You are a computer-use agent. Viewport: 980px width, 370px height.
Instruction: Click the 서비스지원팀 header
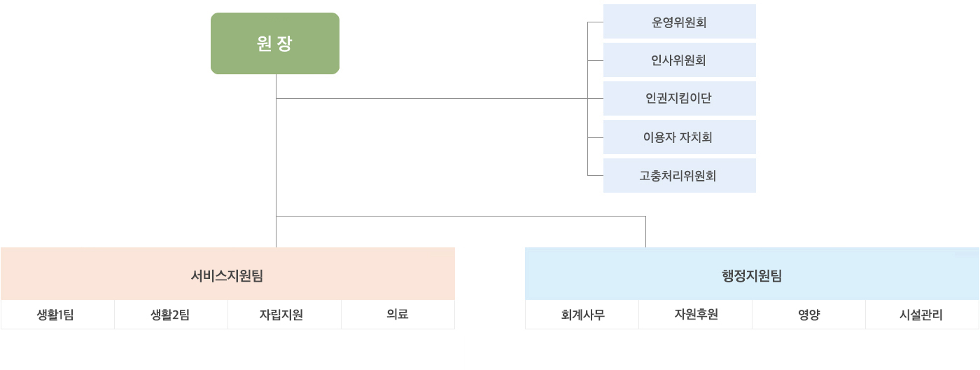(227, 275)
